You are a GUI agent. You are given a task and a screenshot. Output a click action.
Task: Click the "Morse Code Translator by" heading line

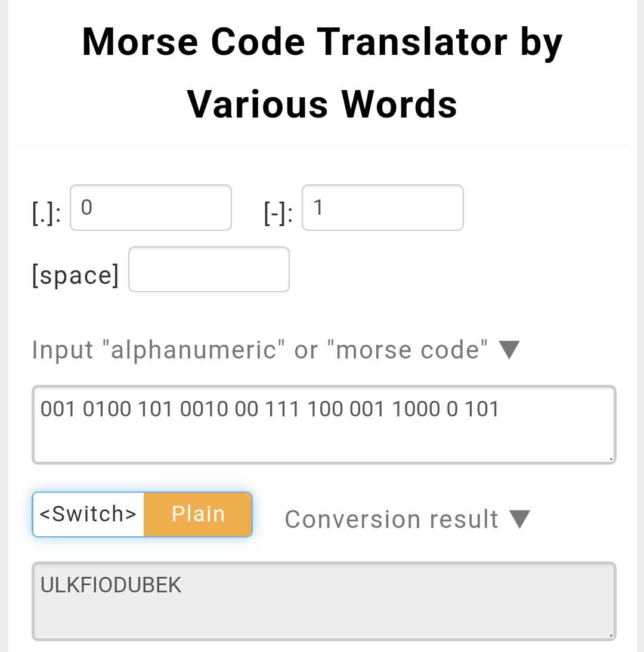[x=322, y=43]
